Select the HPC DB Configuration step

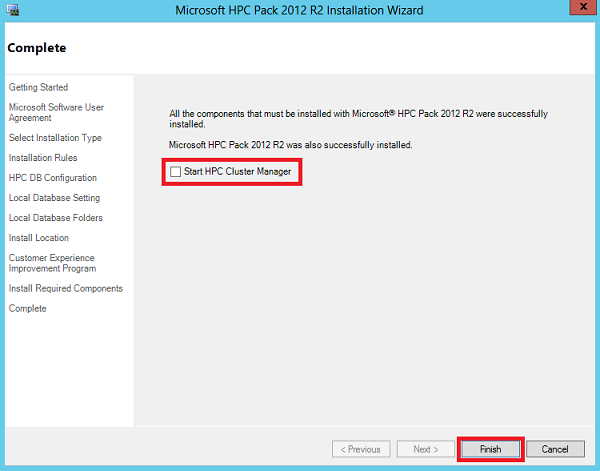click(x=53, y=178)
